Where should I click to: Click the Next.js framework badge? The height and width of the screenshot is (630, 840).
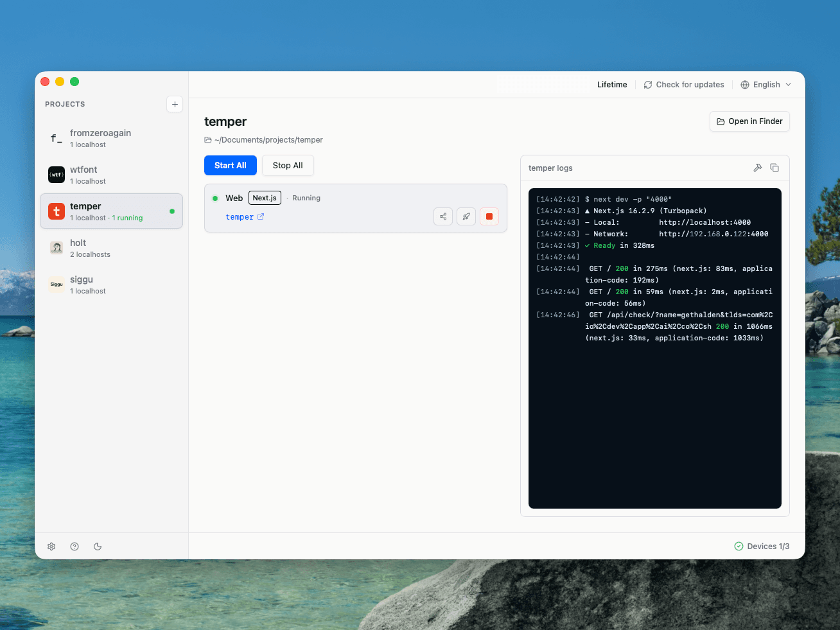265,198
